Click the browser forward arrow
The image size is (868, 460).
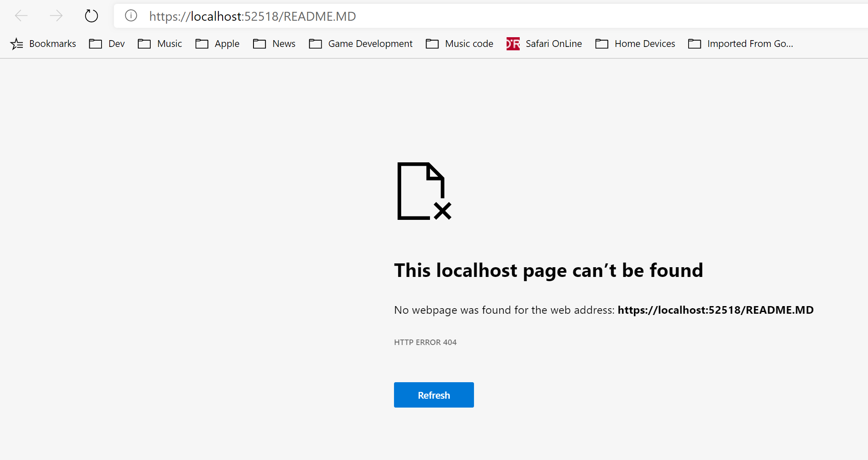click(x=56, y=16)
